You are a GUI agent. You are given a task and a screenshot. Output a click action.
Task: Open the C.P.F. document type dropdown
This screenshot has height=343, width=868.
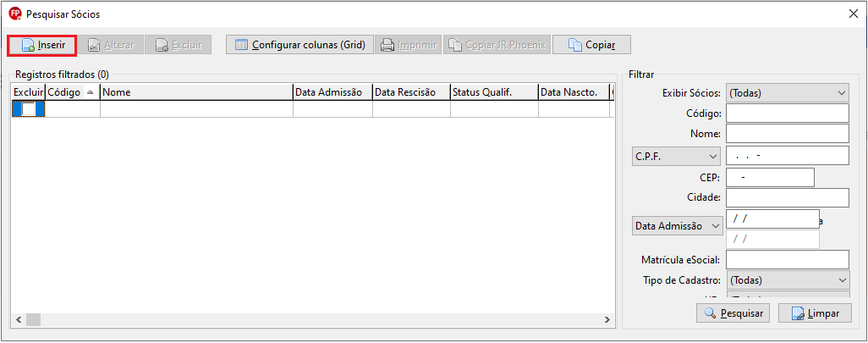pos(675,156)
